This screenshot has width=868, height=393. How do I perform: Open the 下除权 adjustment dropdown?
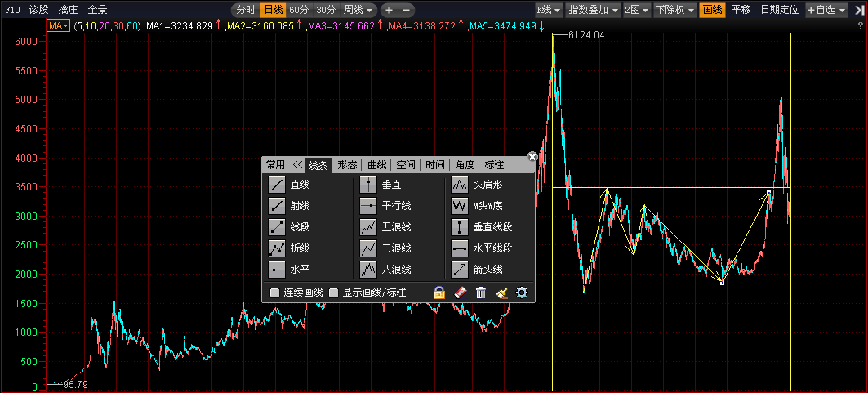[x=674, y=10]
